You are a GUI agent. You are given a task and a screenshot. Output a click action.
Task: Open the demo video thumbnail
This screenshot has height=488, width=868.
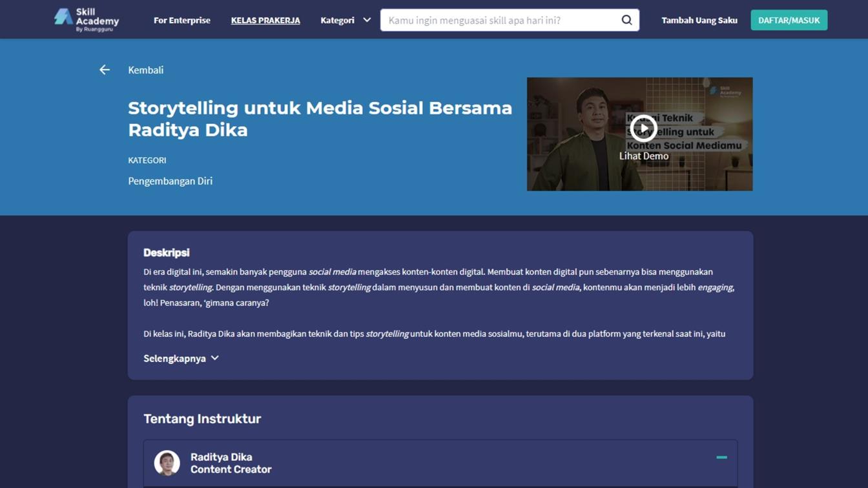tap(639, 134)
